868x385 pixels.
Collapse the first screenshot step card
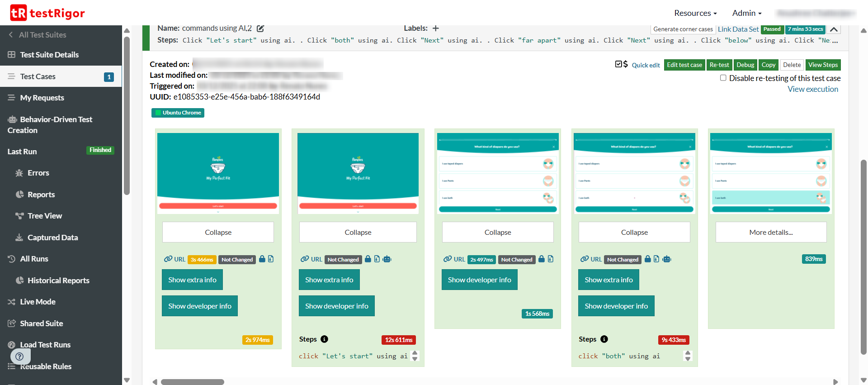[218, 232]
